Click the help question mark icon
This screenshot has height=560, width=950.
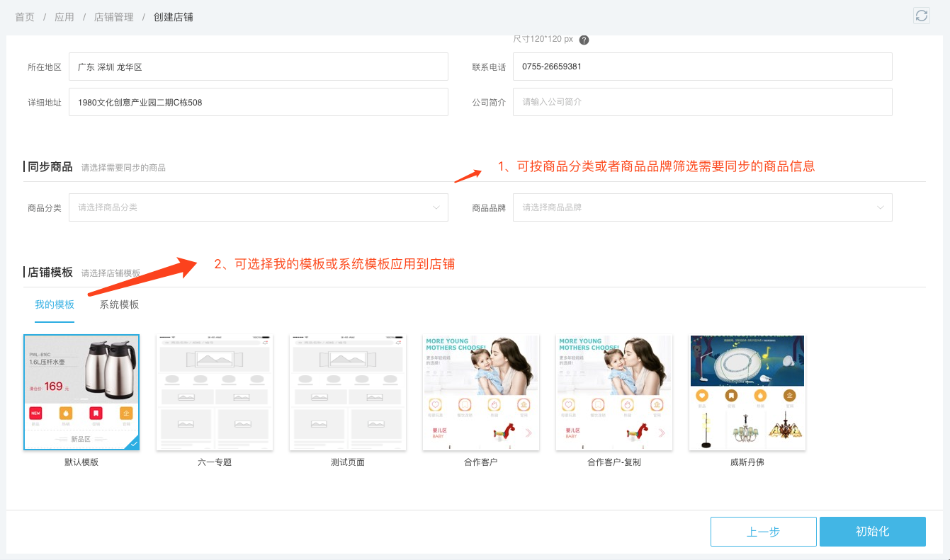[584, 40]
